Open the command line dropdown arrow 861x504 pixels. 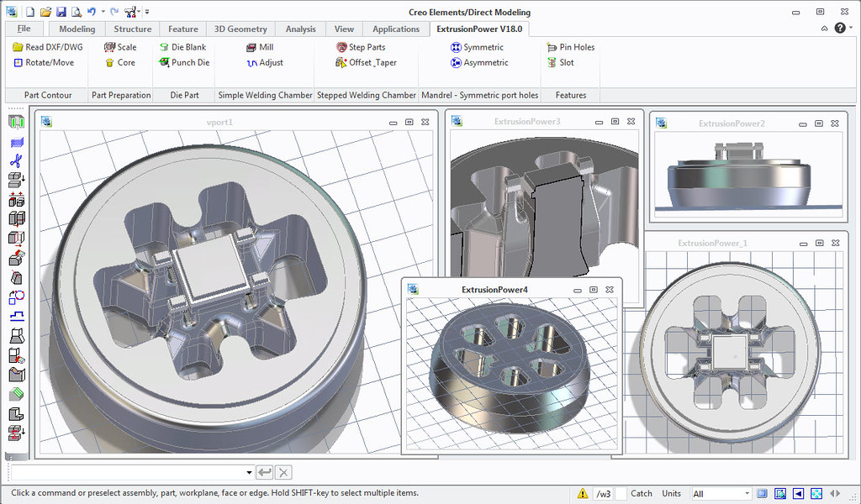(x=249, y=472)
